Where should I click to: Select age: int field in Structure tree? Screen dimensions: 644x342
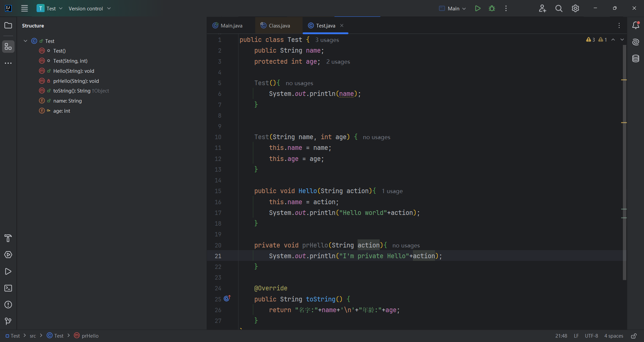(61, 111)
